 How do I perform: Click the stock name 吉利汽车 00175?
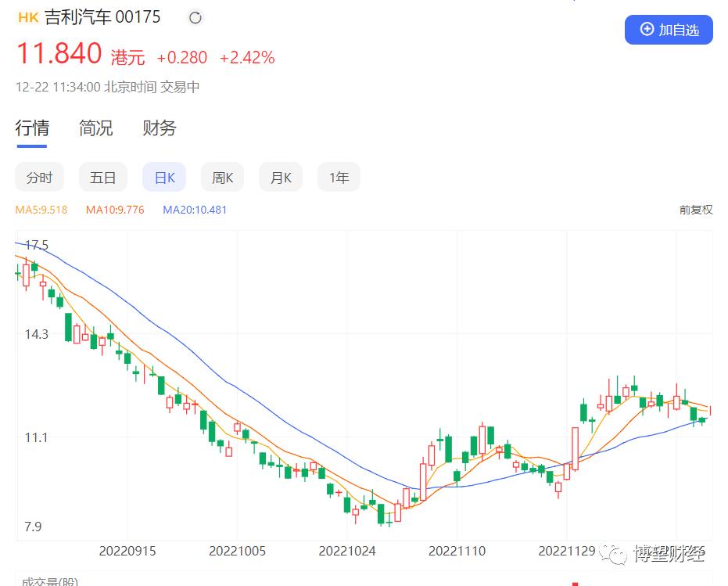pos(102,17)
